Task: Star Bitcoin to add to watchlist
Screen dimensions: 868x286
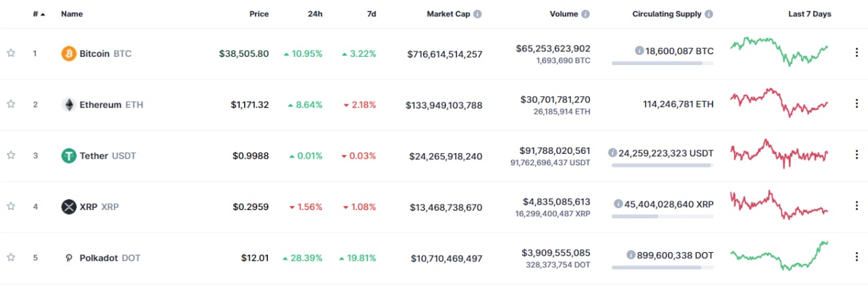Action: 11,54
